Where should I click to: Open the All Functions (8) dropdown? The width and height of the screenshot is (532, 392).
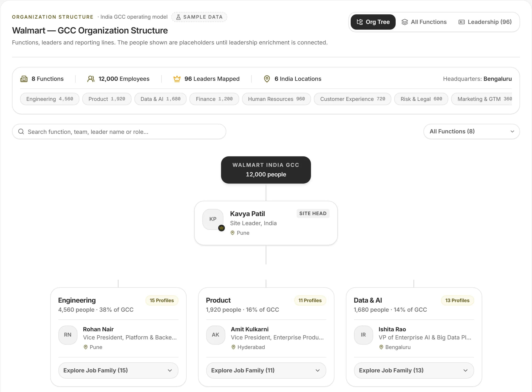pyautogui.click(x=471, y=131)
